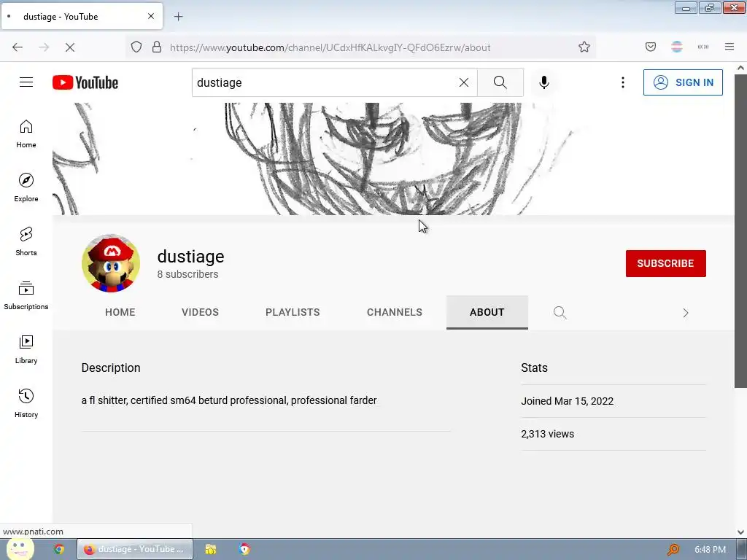Switch to the CHANNELS tab

tap(395, 312)
